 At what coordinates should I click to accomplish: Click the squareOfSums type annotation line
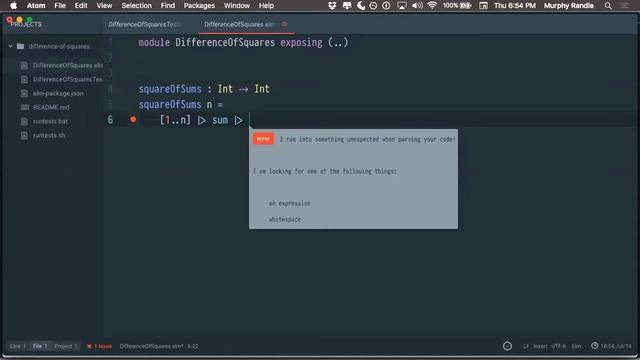pos(204,89)
